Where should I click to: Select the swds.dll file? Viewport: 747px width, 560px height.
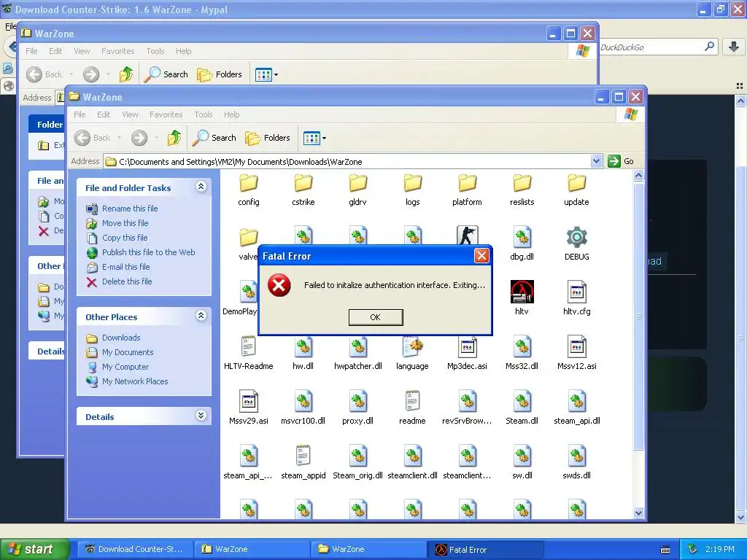576,462
